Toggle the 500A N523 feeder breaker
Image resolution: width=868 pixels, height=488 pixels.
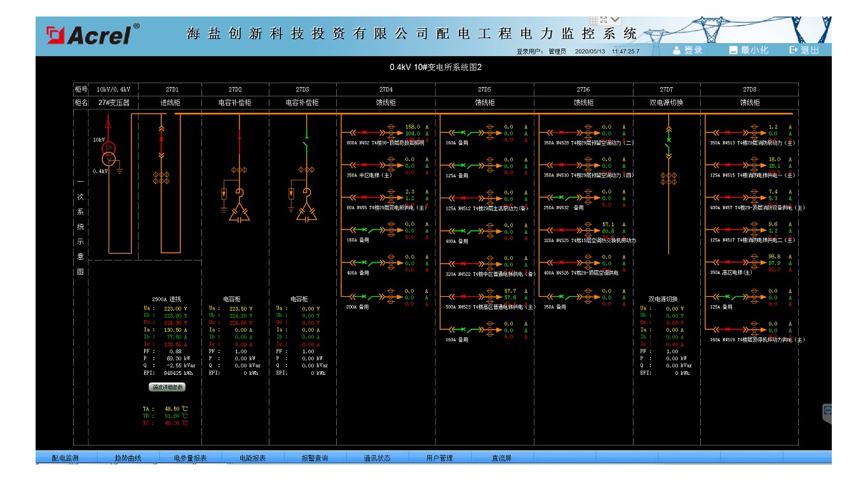464,297
